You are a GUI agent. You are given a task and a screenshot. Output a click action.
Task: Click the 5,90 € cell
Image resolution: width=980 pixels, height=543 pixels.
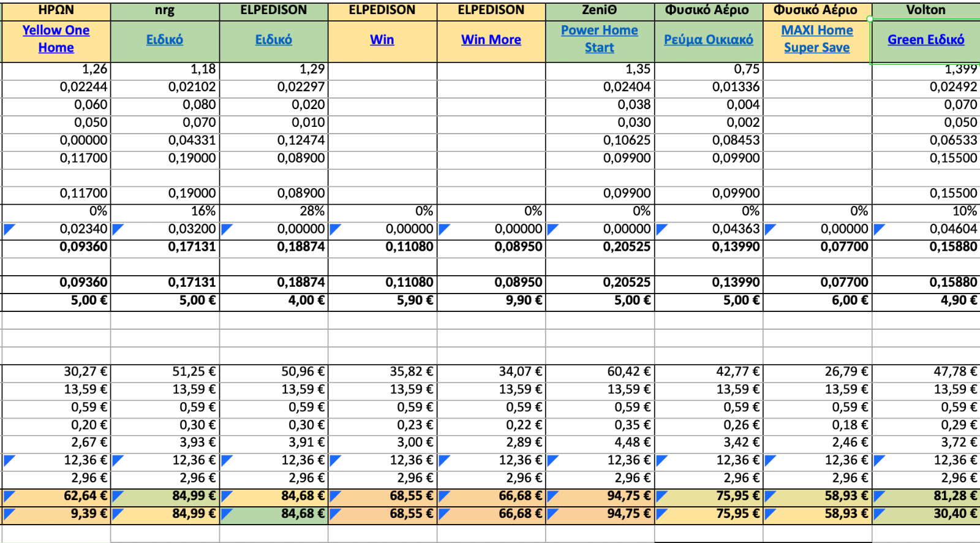pyautogui.click(x=382, y=302)
